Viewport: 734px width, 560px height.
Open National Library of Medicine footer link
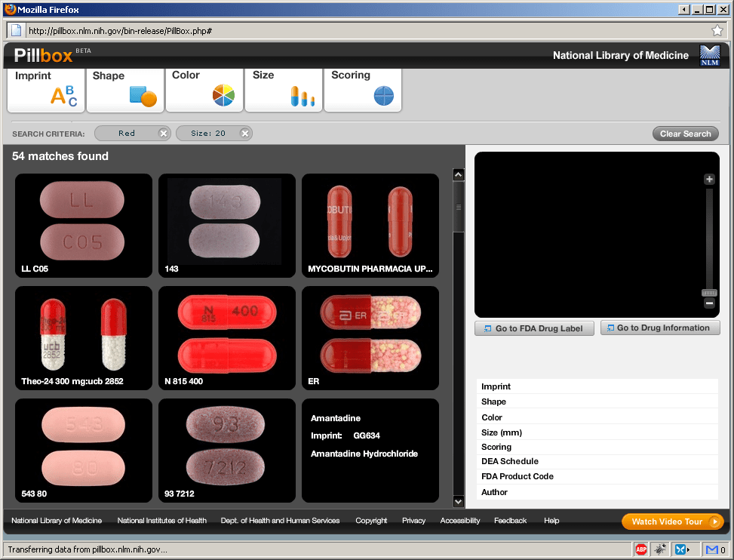pos(57,520)
